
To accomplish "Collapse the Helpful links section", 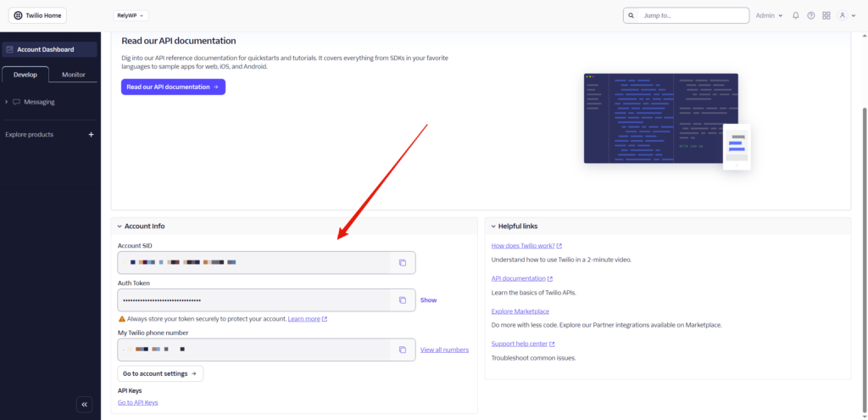I will [492, 227].
